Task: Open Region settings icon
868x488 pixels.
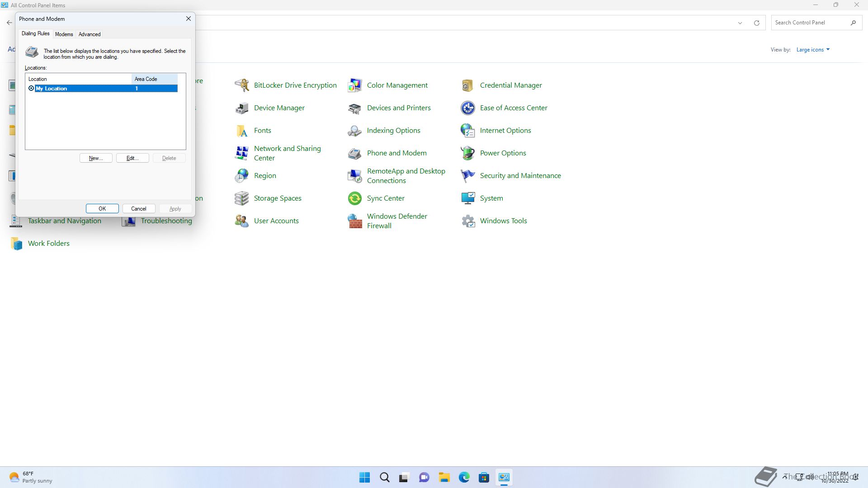Action: tap(242, 175)
